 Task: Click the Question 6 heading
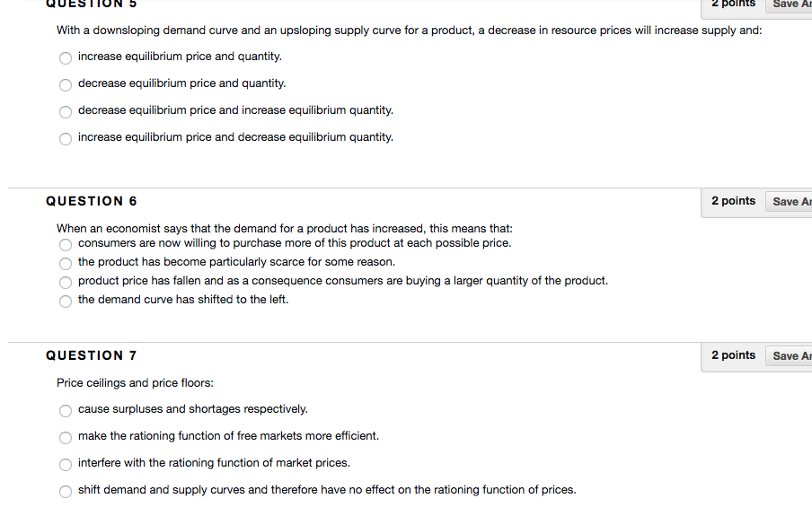tap(92, 201)
